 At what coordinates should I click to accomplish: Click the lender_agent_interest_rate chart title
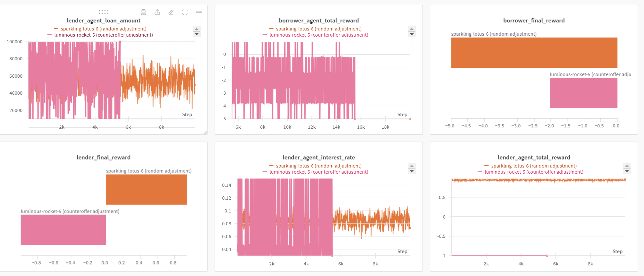click(319, 158)
